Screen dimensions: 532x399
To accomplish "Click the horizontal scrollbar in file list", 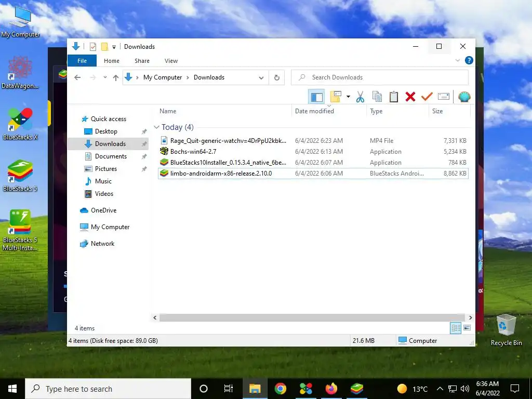I will (x=312, y=317).
